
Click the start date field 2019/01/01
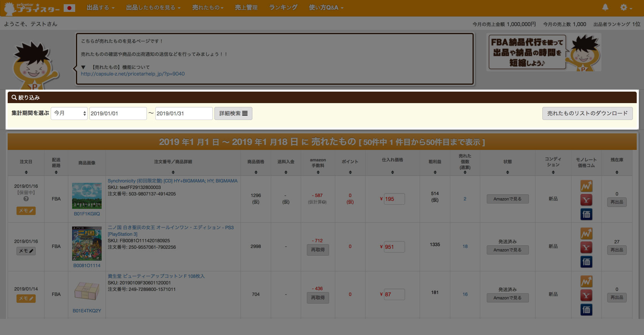click(118, 113)
